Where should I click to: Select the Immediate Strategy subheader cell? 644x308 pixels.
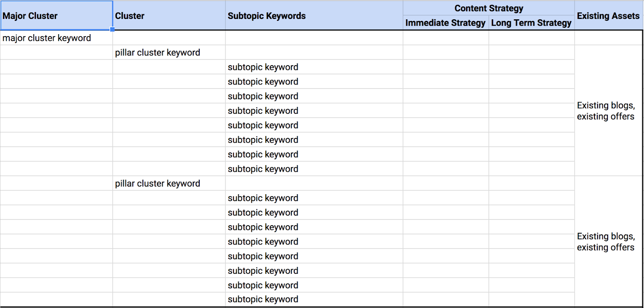point(446,23)
